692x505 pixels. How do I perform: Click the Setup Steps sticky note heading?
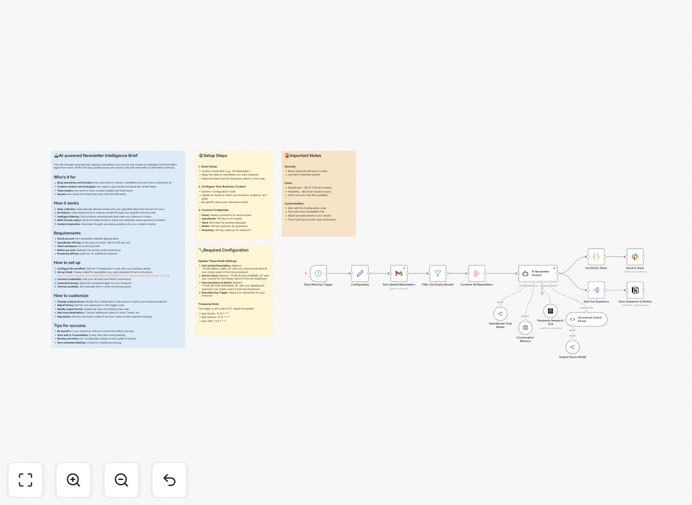213,156
